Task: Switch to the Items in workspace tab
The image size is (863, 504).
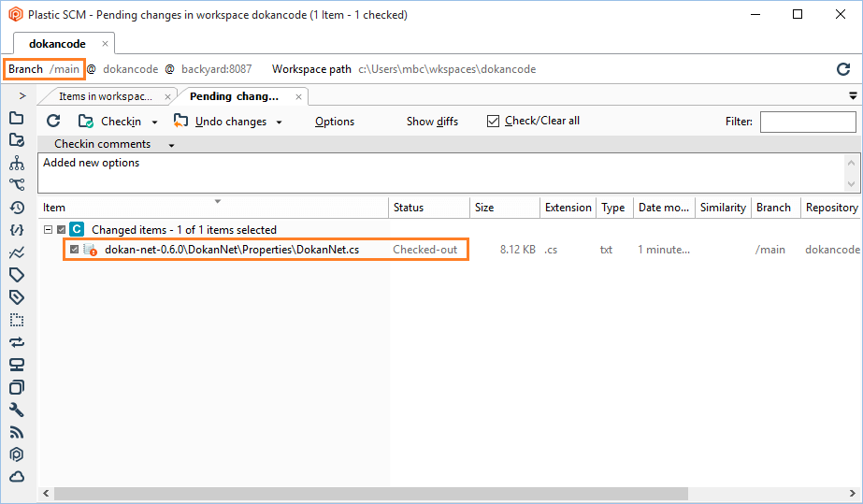Action: pyautogui.click(x=105, y=96)
